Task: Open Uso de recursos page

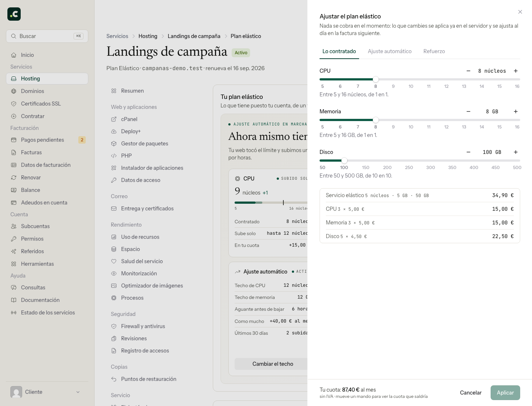Action: point(140,237)
